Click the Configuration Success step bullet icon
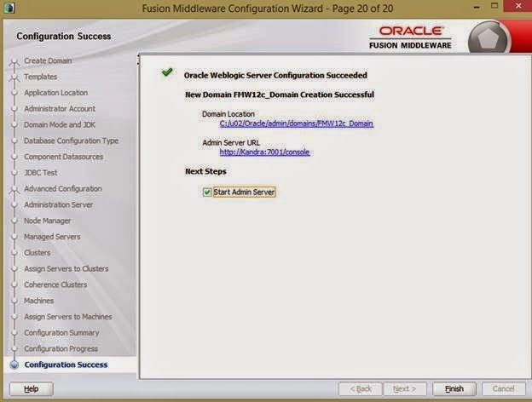Viewport: 532px width, 402px height. point(14,365)
